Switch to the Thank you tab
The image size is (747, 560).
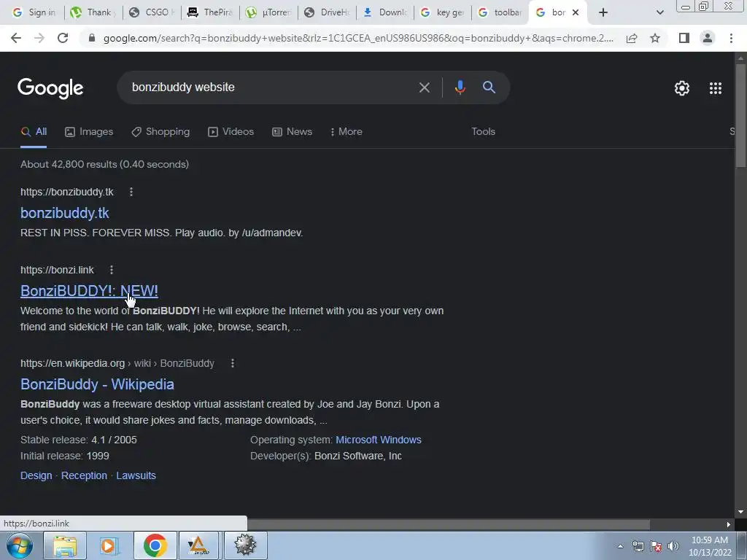[x=93, y=12]
